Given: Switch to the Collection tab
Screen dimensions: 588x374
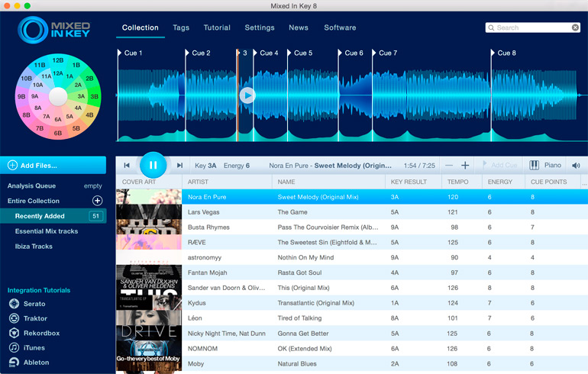Looking at the screenshot, I should pyautogui.click(x=141, y=27).
